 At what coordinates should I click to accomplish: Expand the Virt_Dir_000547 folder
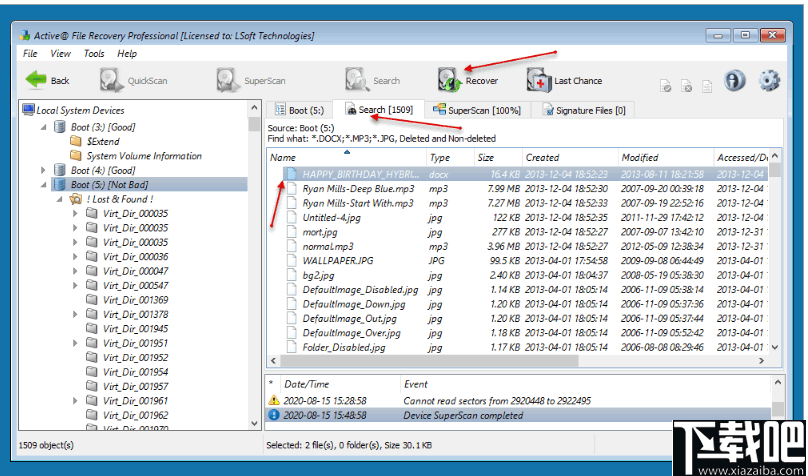[76, 285]
